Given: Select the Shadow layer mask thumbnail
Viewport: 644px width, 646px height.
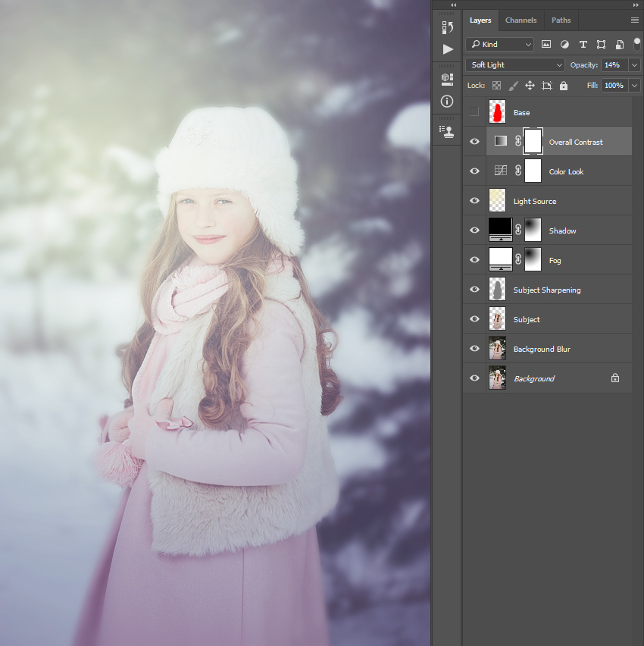Looking at the screenshot, I should (x=533, y=230).
